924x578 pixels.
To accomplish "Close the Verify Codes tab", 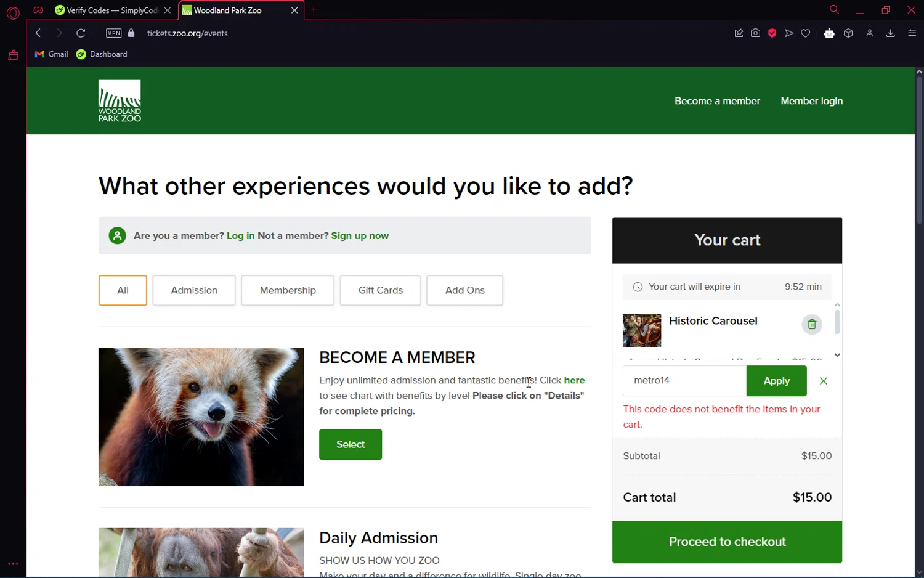I will click(x=168, y=10).
